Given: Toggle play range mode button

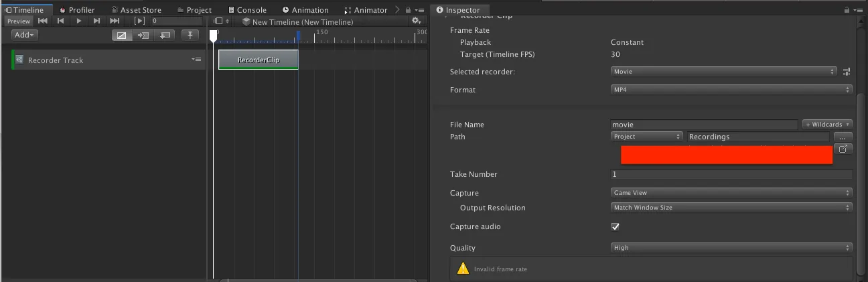Looking at the screenshot, I should 139,21.
